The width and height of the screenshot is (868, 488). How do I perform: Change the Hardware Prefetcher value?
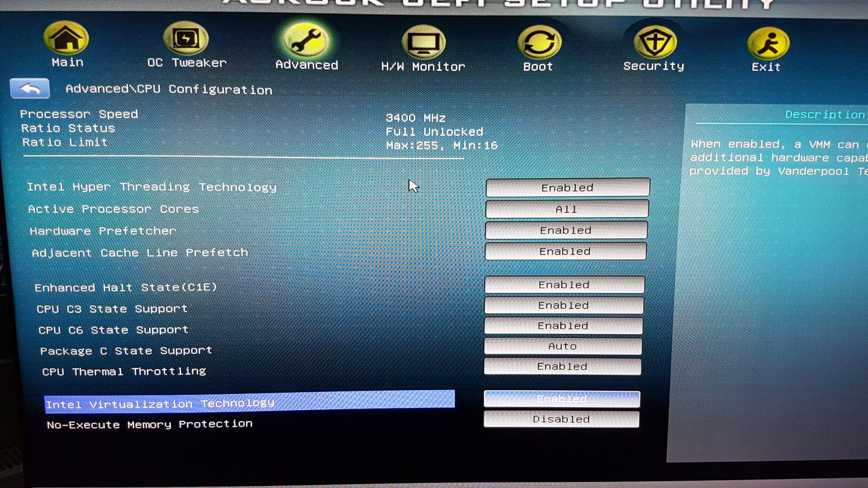(x=566, y=230)
